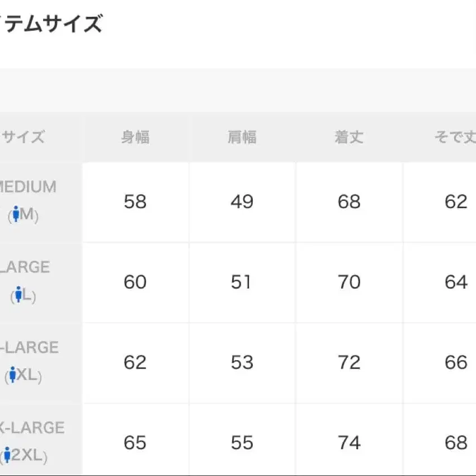This screenshot has width=476, height=476.
Task: Select the 着丈 column header
Action: (x=349, y=137)
